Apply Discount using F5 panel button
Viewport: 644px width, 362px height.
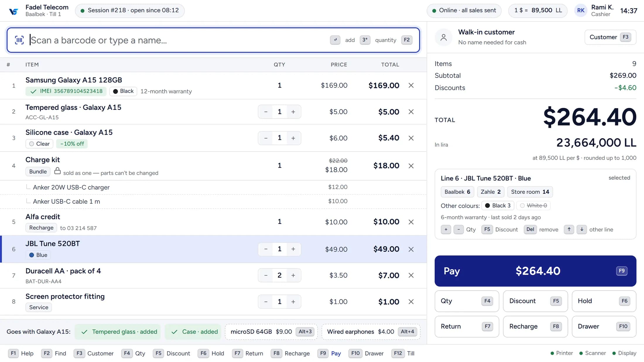(x=535, y=301)
